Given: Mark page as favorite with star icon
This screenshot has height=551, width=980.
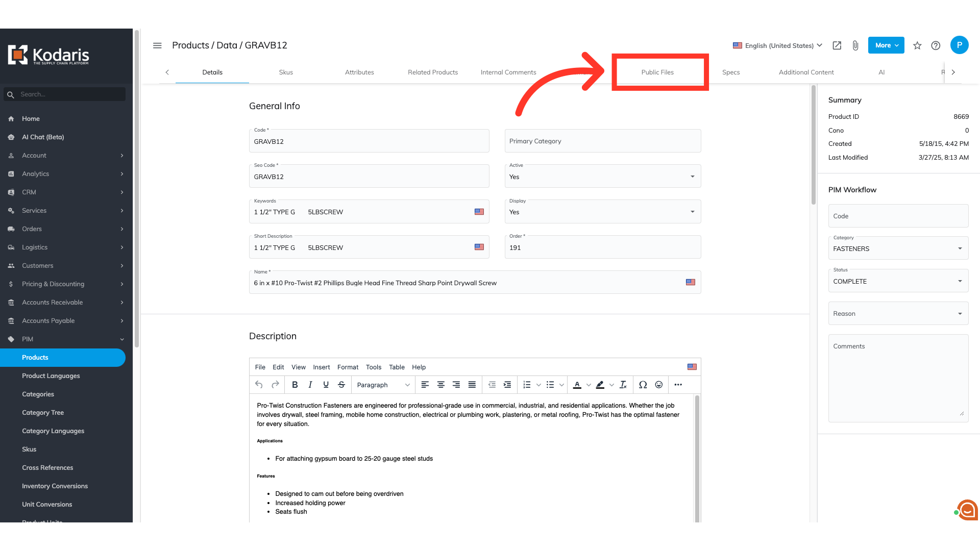Looking at the screenshot, I should [917, 45].
